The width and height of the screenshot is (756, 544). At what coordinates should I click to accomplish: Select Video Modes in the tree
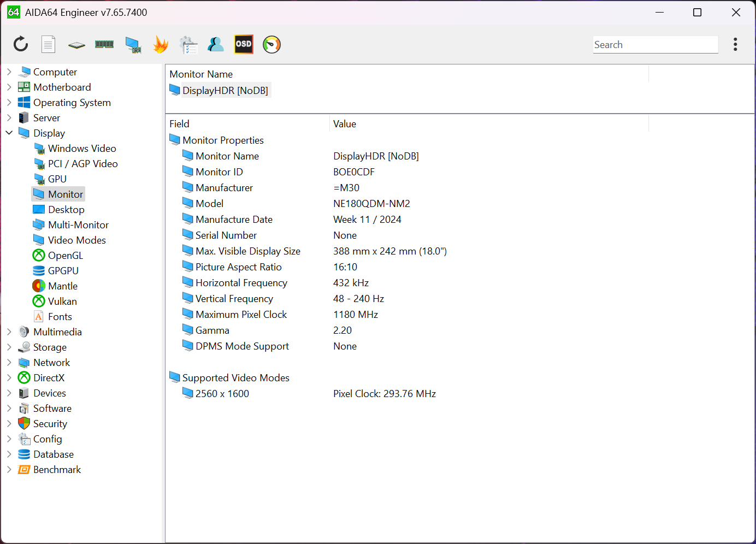pyautogui.click(x=76, y=240)
